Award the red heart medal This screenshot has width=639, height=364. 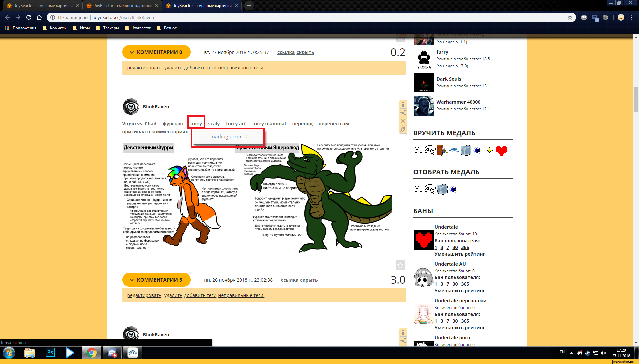tap(501, 151)
